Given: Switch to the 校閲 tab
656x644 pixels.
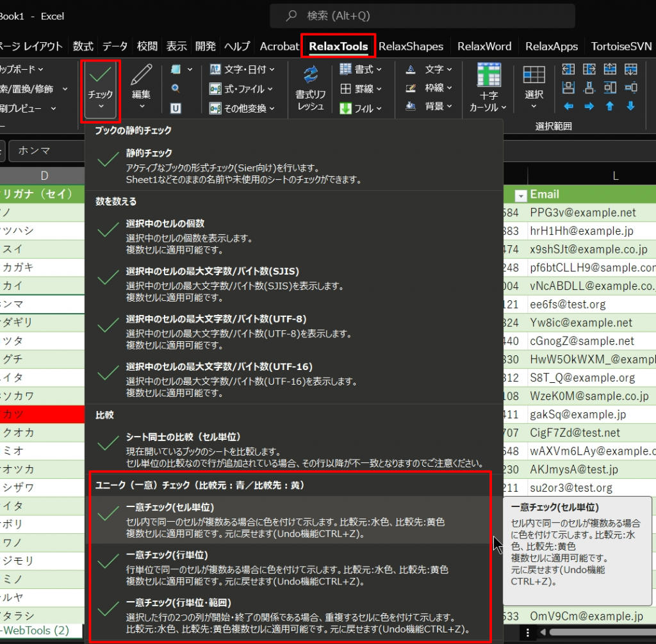Looking at the screenshot, I should tap(147, 46).
